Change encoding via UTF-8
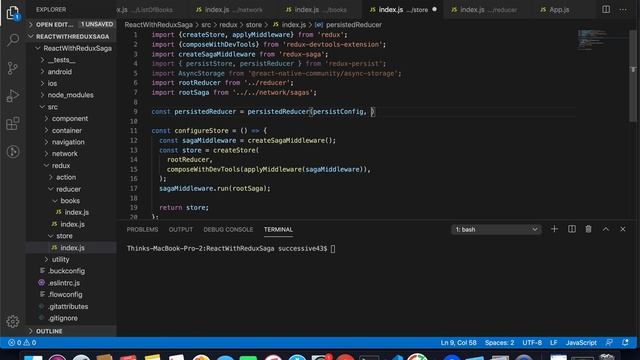Viewport: 640px width, 360px height. click(x=532, y=343)
